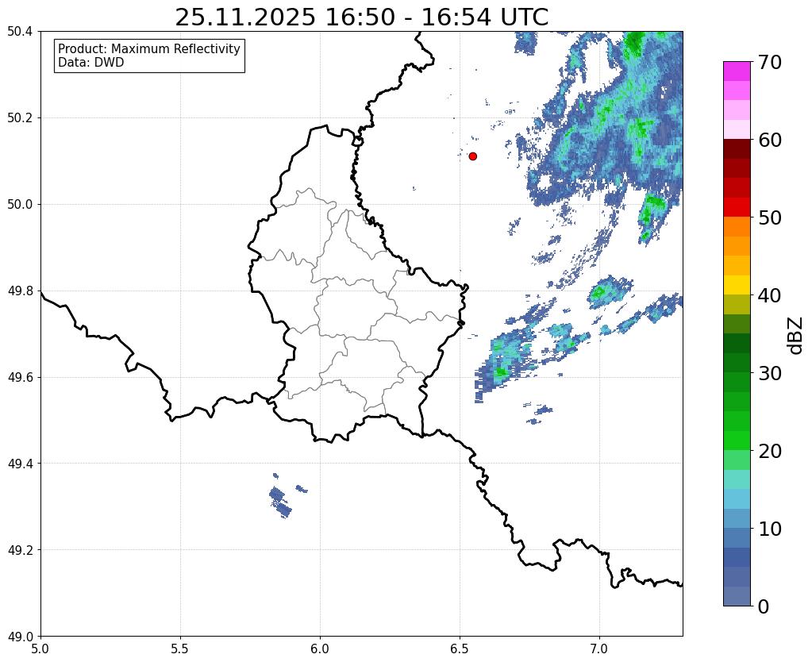Viewport: 812px width, 662px height.
Task: Click the red station marker dot
Action: 472,156
